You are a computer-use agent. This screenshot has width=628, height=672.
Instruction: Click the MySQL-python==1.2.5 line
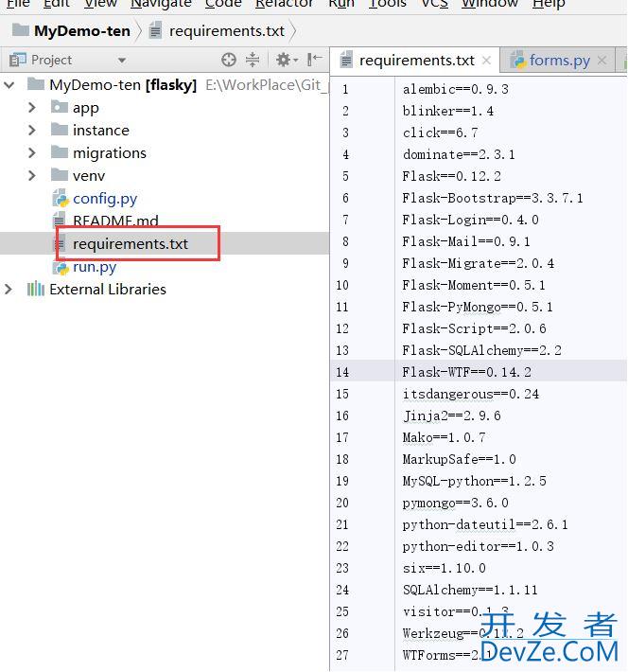(474, 481)
